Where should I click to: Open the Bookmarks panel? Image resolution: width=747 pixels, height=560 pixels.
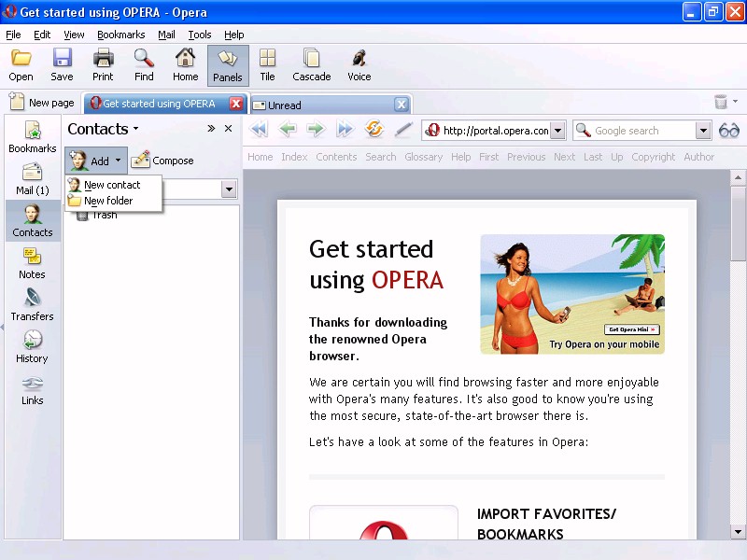pos(32,137)
